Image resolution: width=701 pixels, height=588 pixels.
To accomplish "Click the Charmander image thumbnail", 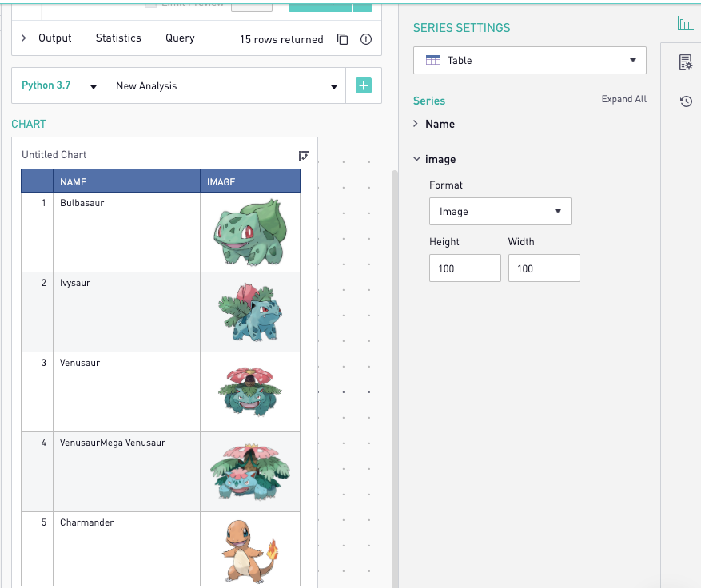I will click(x=250, y=551).
